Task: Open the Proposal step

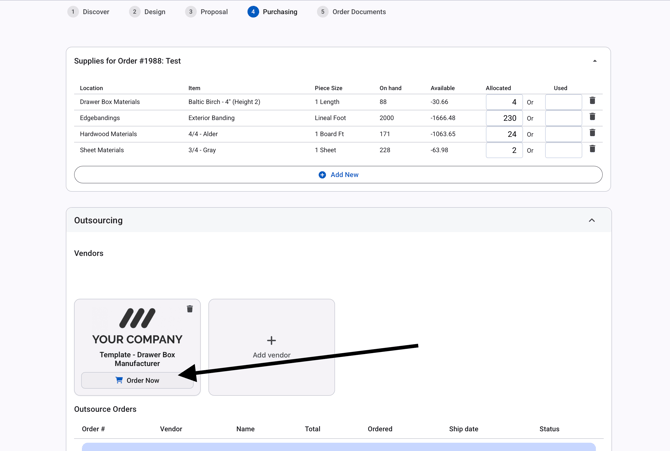Action: click(x=207, y=12)
